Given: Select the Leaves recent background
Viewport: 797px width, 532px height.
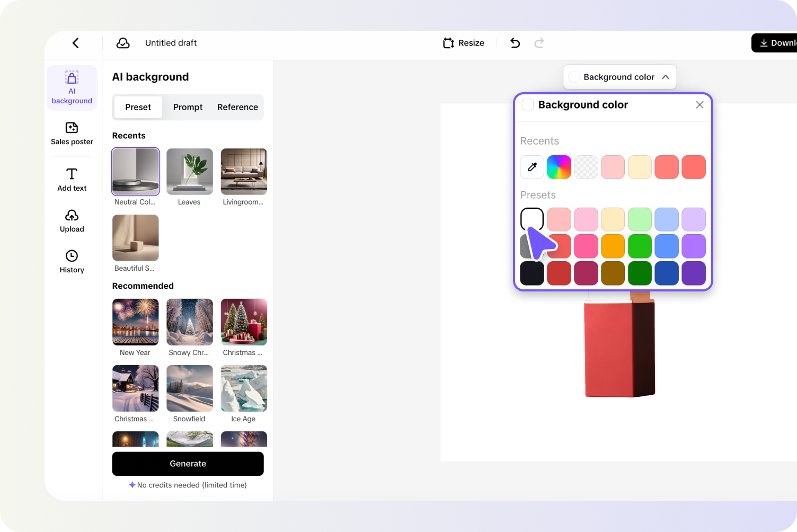Looking at the screenshot, I should [190, 172].
